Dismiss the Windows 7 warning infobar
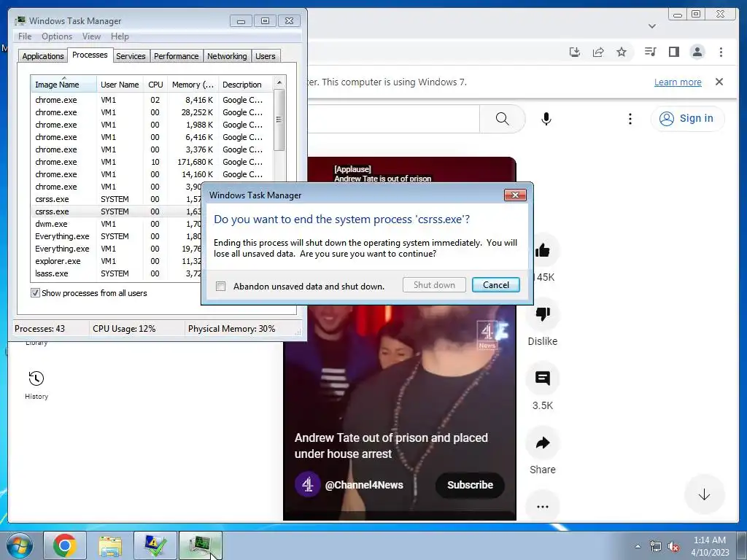 coord(719,82)
